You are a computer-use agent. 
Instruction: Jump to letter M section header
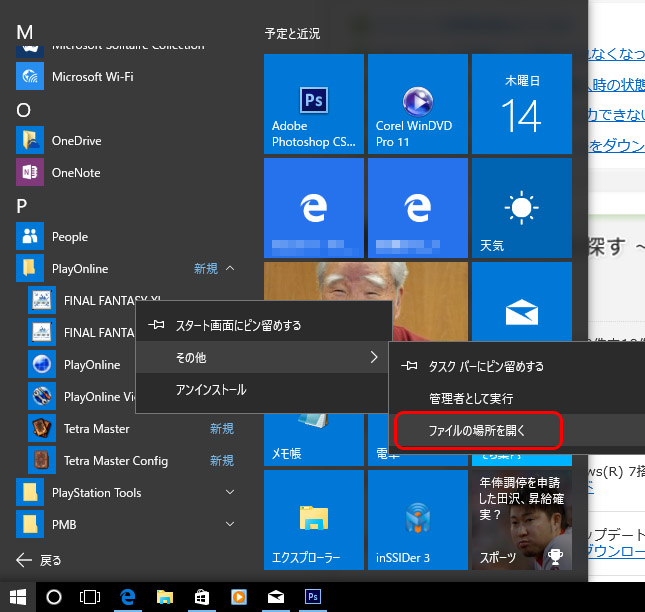[x=25, y=32]
